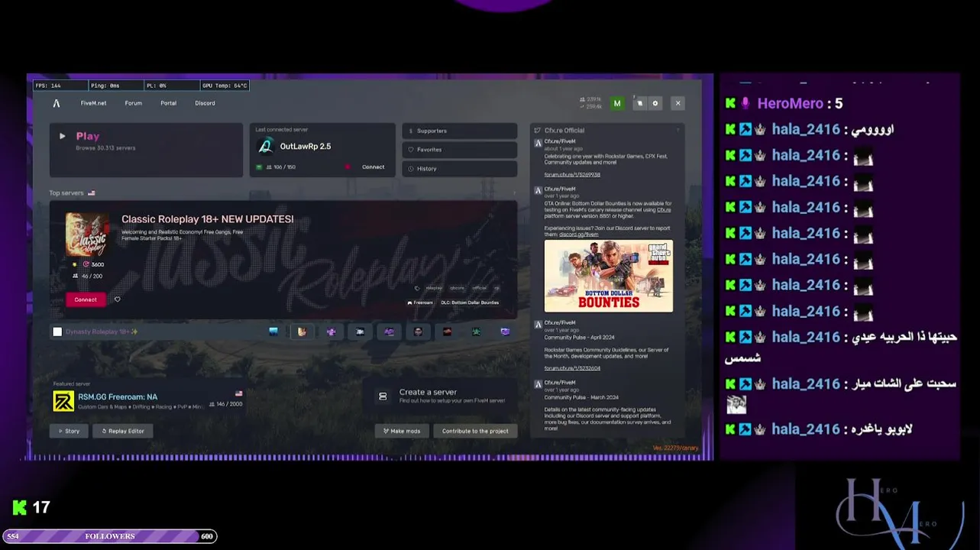This screenshot has height=550, width=980.
Task: Click the HeroMero username in chat
Action: point(791,103)
